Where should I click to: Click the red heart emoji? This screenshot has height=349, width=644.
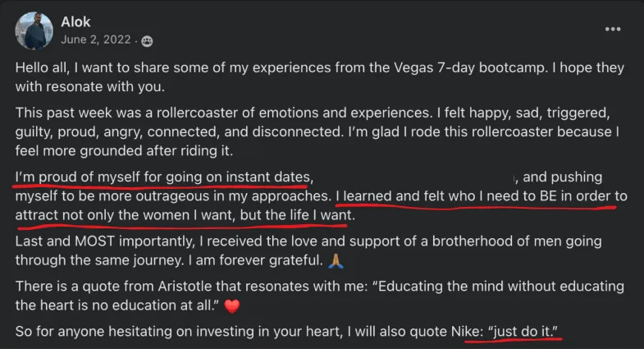click(232, 306)
